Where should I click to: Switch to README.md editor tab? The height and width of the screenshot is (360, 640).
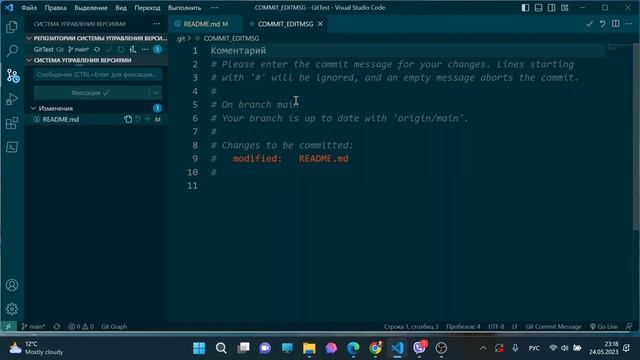(206, 24)
